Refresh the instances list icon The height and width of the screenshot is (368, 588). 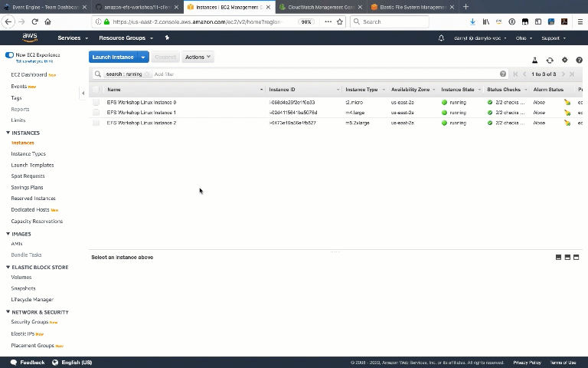click(550, 60)
